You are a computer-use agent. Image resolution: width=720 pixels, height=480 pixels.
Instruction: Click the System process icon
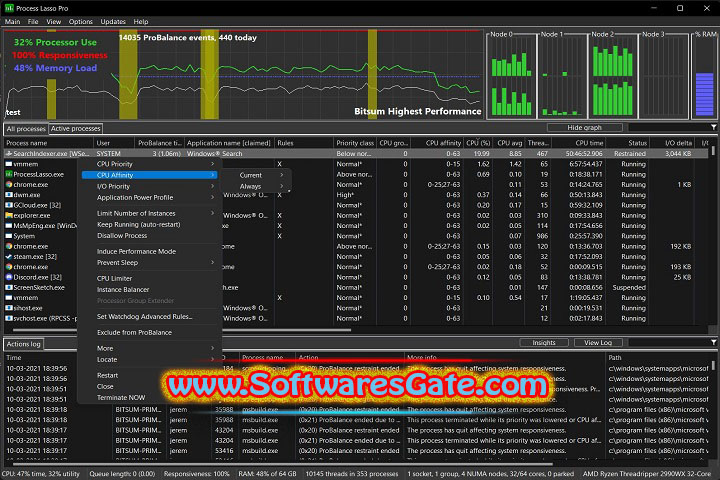(9, 236)
